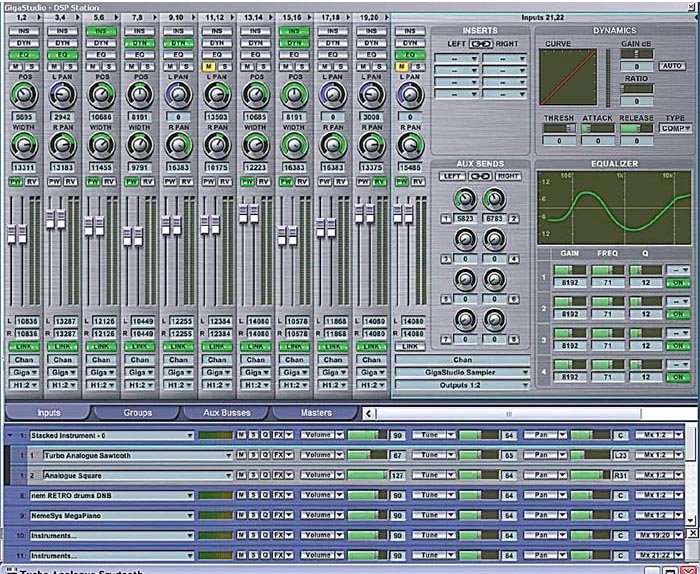The image size is (700, 574).
Task: Switch to the Masters tab
Action: point(316,413)
